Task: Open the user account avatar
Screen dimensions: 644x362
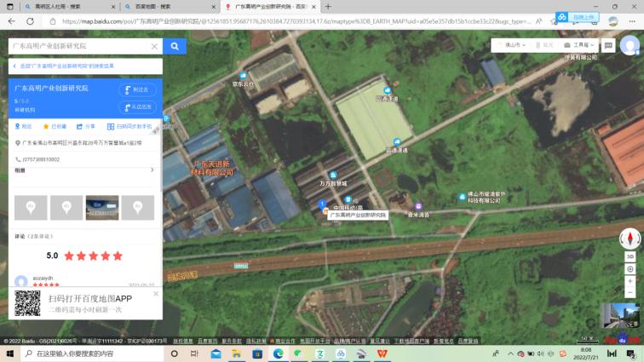Action: (x=630, y=45)
